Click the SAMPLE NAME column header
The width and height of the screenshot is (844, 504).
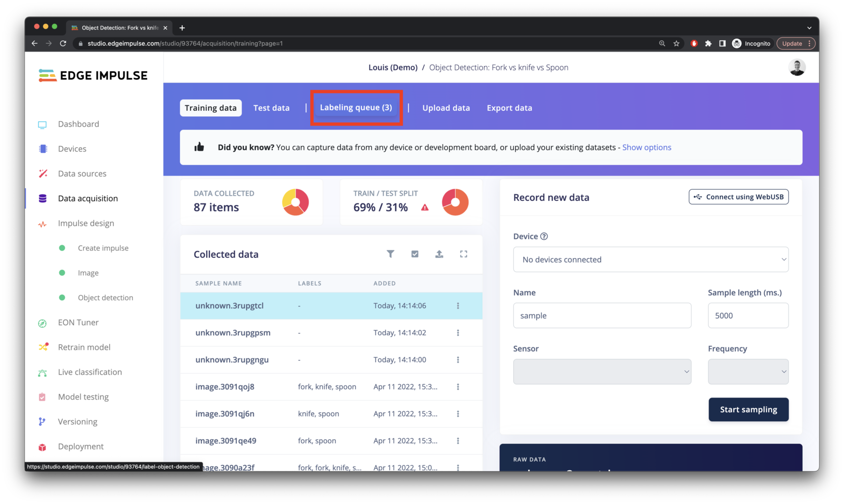218,283
